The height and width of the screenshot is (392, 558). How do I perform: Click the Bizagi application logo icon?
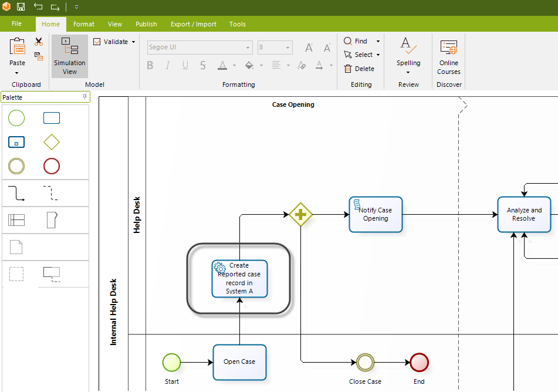point(6,6)
